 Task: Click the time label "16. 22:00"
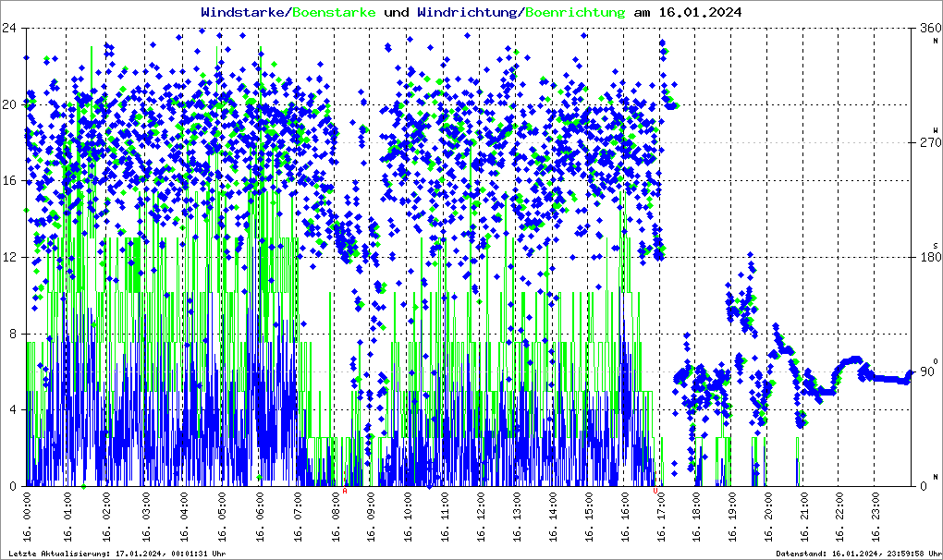tap(840, 517)
